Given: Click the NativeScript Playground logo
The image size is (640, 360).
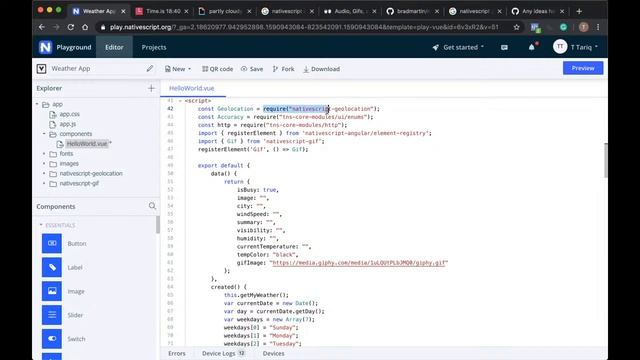Looking at the screenshot, I should tap(45, 47).
